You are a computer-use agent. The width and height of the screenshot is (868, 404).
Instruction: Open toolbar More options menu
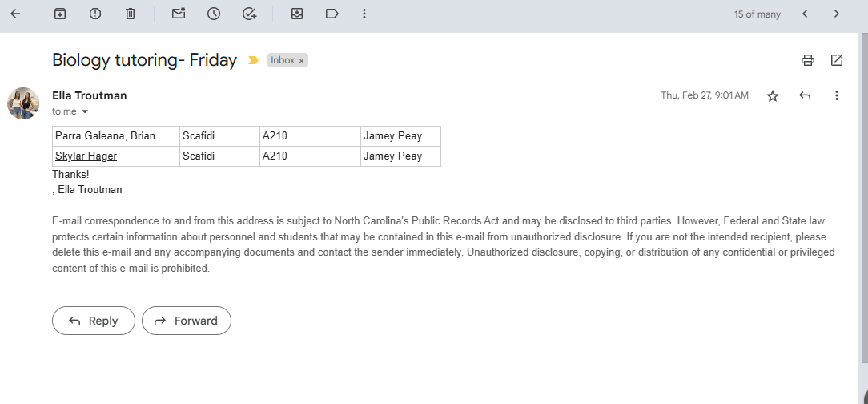[364, 14]
